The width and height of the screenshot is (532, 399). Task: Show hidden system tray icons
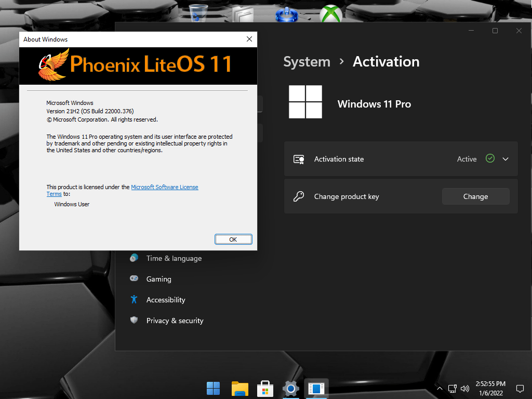440,389
